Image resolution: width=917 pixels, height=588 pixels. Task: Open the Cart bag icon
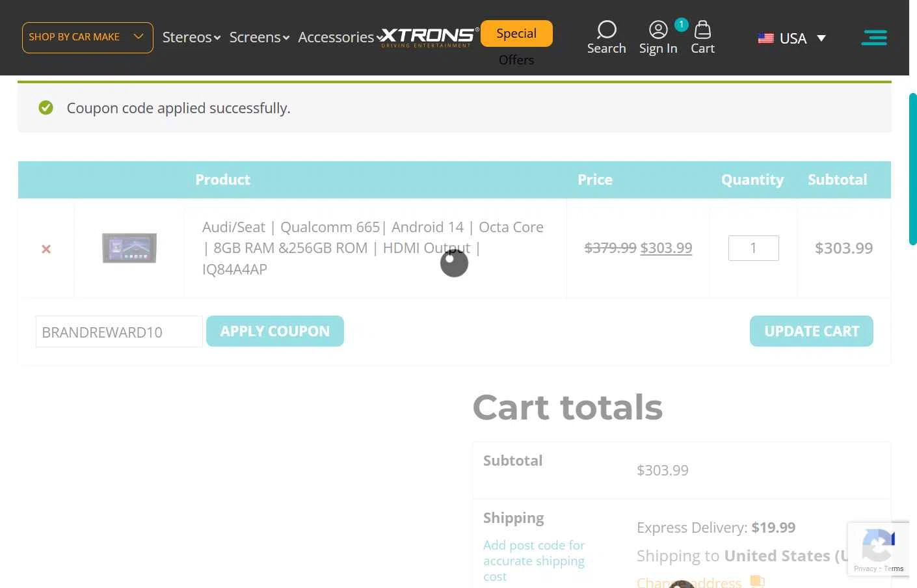point(702,30)
